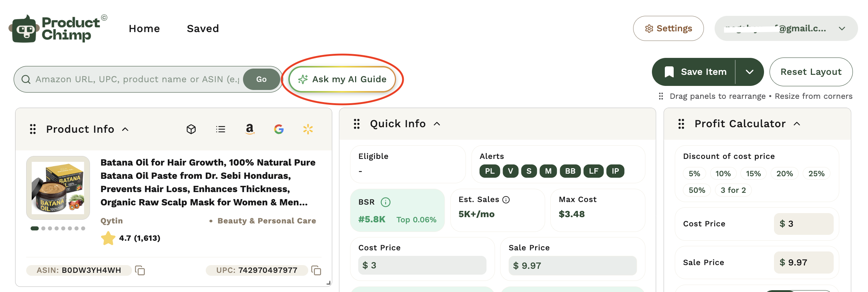The width and height of the screenshot is (868, 292).
Task: Open Walmart spark icon in Product Info
Action: coord(308,129)
